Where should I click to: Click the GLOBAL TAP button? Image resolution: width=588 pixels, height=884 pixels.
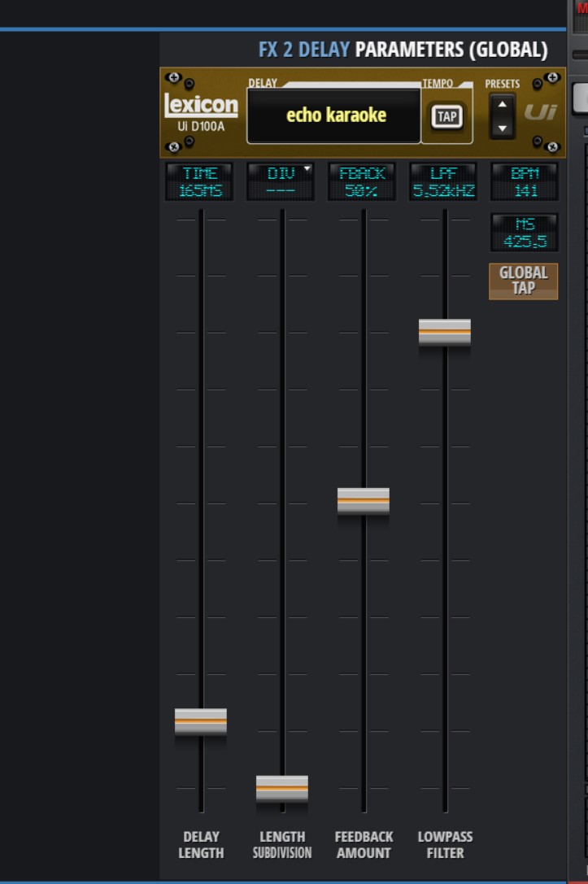pos(523,281)
